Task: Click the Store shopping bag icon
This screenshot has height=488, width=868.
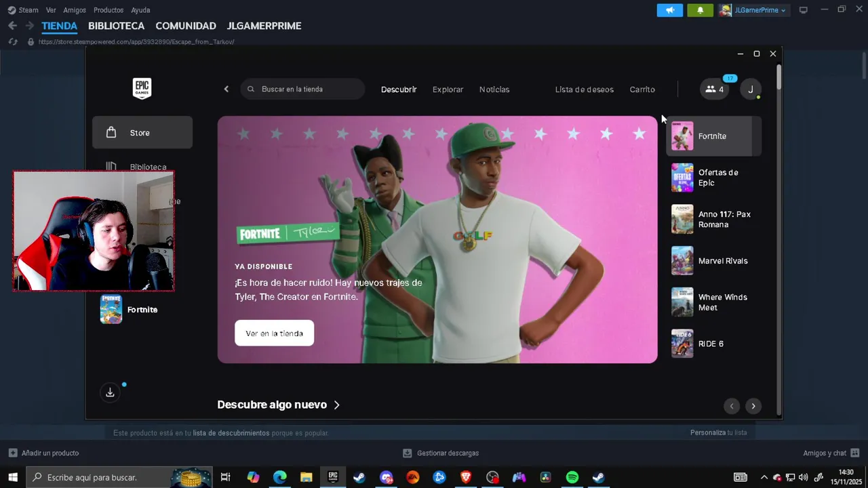Action: tap(111, 132)
